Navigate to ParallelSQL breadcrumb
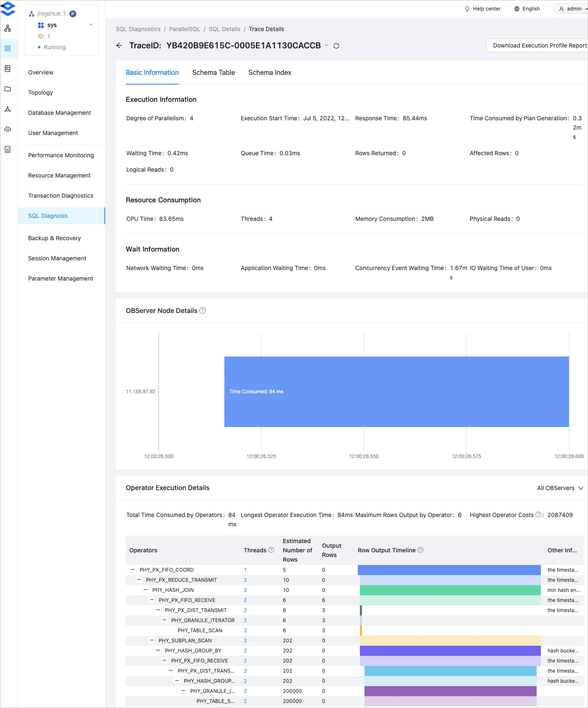This screenshot has width=588, height=708. (184, 29)
